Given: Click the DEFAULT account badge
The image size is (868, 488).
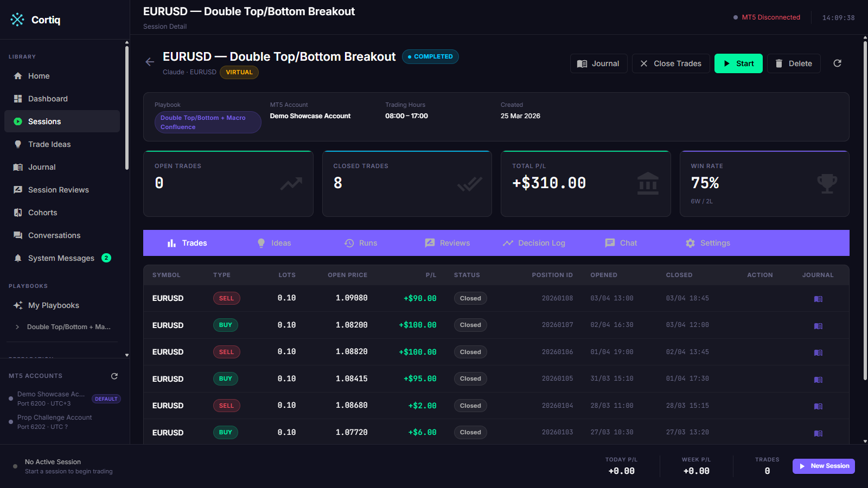Looking at the screenshot, I should [106, 399].
